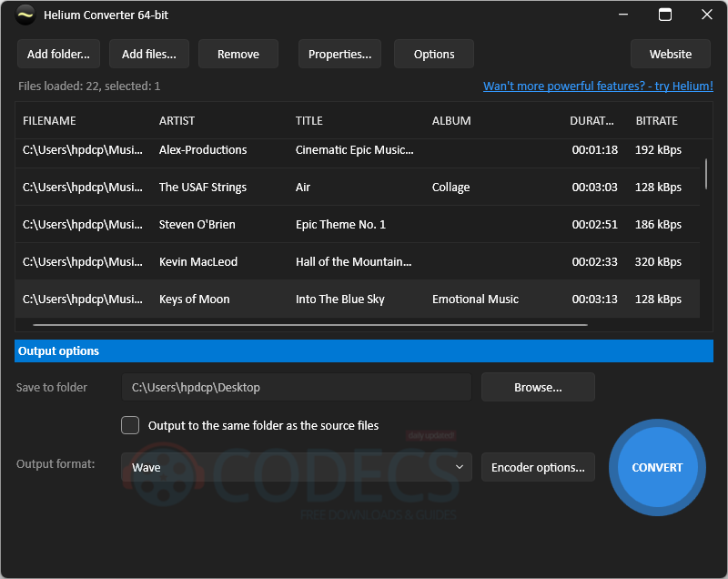This screenshot has height=579, width=728.
Task: Remove the selected file from list
Action: pyautogui.click(x=238, y=55)
